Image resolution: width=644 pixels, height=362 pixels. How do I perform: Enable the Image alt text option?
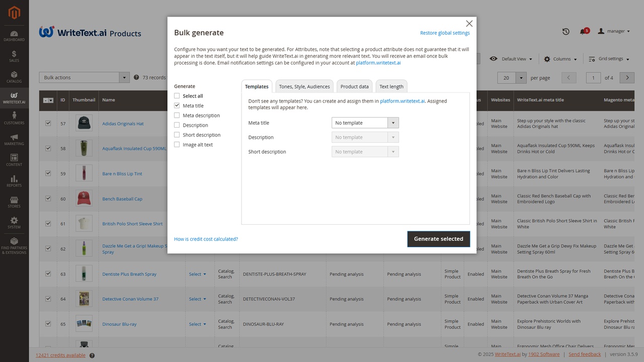(x=177, y=144)
